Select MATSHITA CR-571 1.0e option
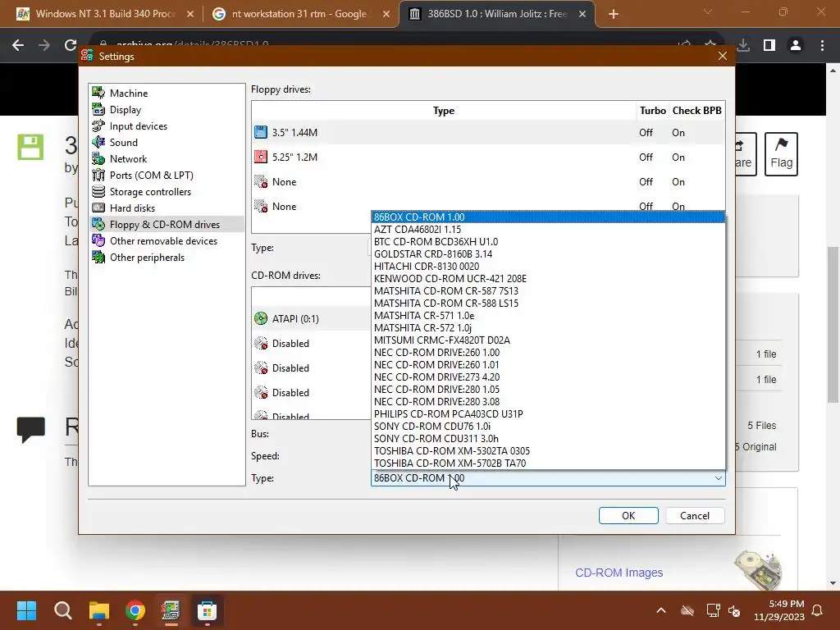 548,316
